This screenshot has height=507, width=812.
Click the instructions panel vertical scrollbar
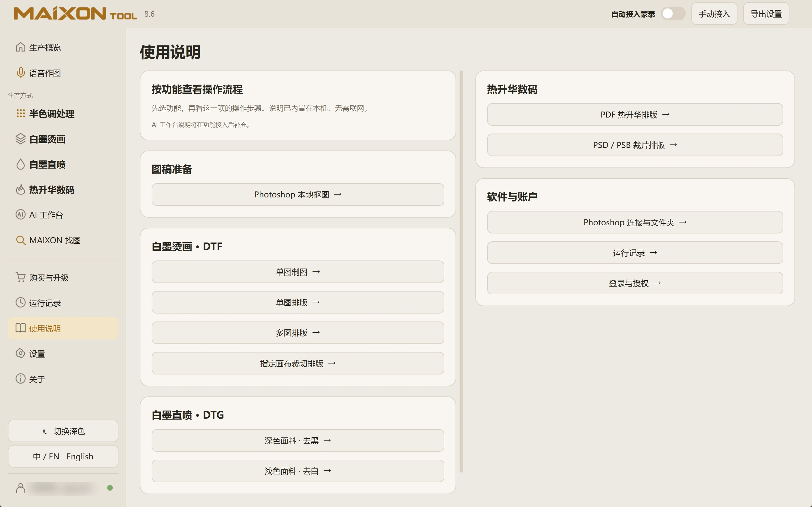click(461, 272)
